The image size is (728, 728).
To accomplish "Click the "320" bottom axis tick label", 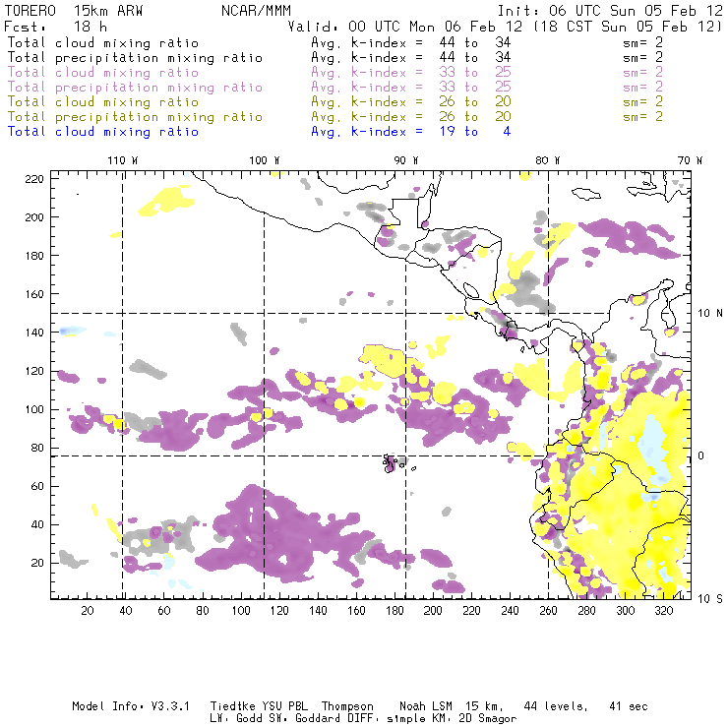I will click(x=663, y=611).
